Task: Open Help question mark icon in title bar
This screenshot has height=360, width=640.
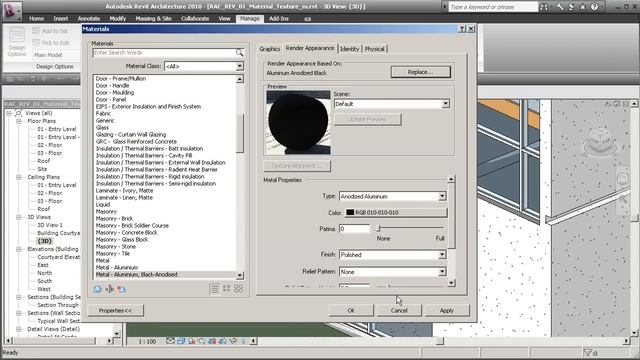Action: click(594, 7)
